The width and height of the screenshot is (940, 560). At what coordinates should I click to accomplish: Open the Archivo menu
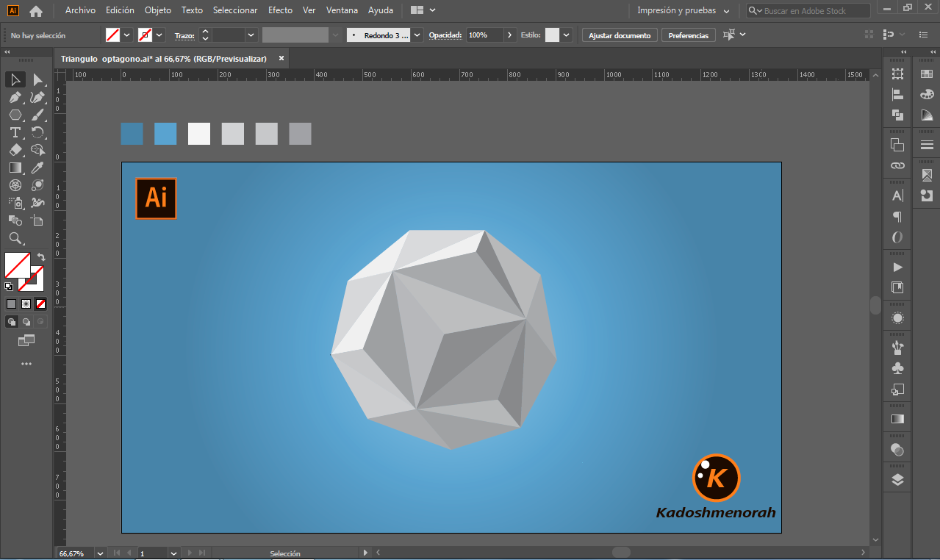80,11
